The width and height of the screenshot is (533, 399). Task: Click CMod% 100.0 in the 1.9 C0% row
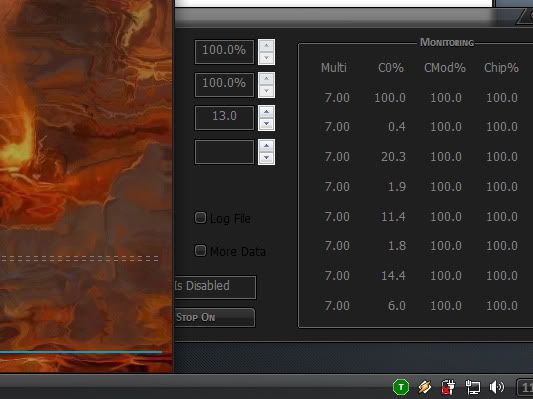pyautogui.click(x=446, y=187)
